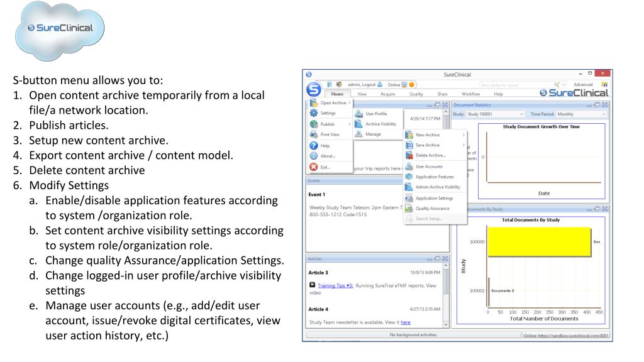Click the blue Help question mark icon
Image resolution: width=644 pixels, height=362 pixels.
click(x=314, y=146)
